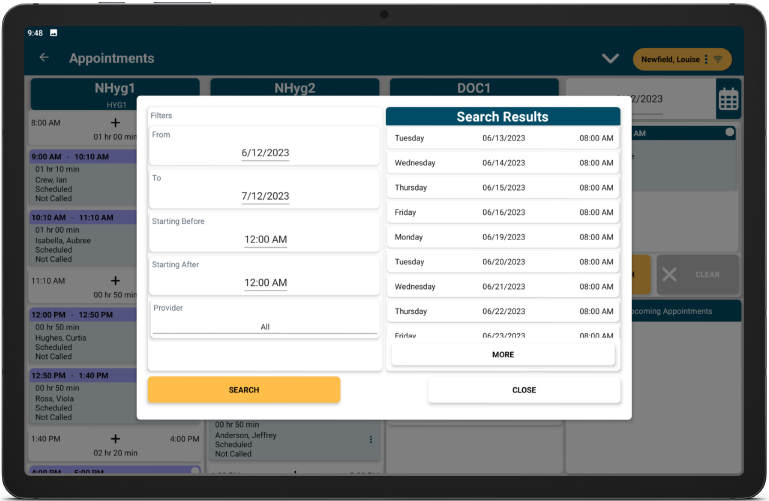The image size is (769, 501).
Task: Open the Starting Before time picker
Action: 265,240
